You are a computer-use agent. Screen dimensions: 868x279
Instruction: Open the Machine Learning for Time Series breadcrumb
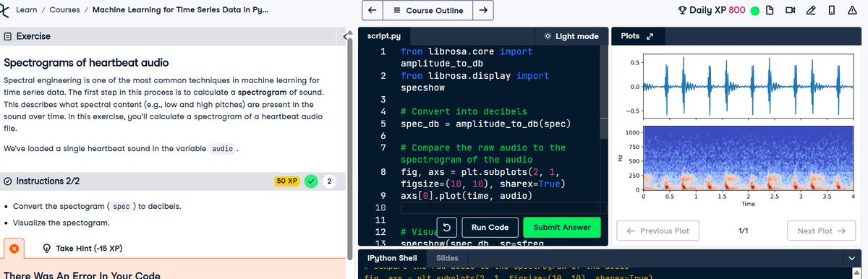[x=180, y=11]
